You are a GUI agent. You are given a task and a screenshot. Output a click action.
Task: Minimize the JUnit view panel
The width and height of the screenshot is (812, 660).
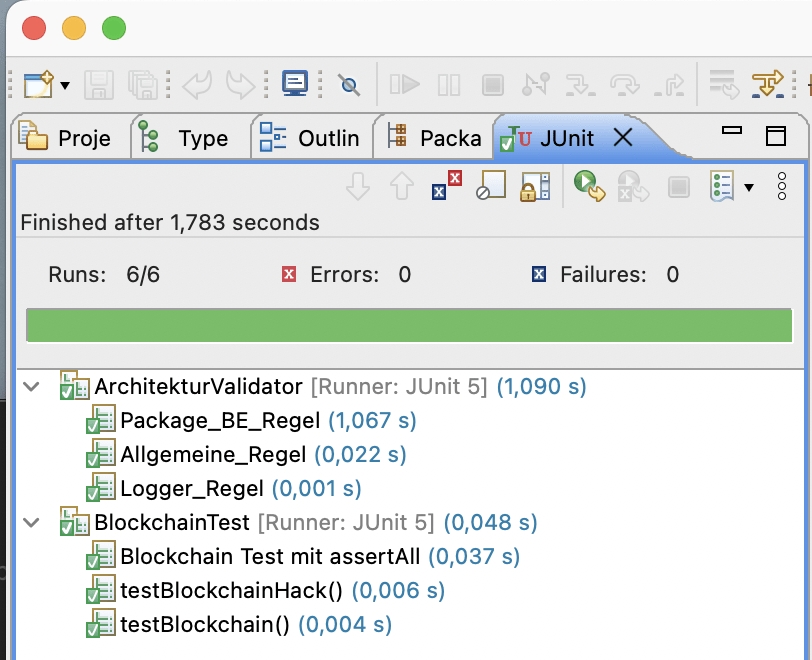732,131
